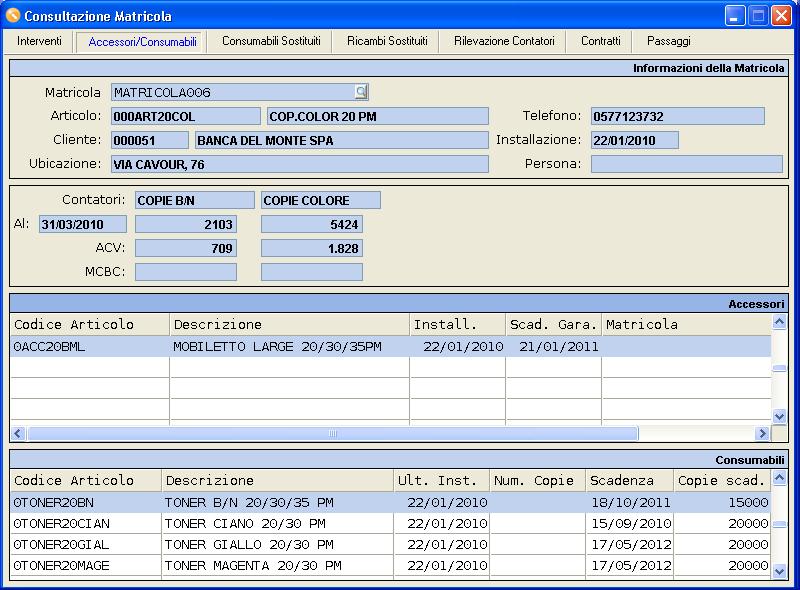Click the B/N counter value 2103

click(186, 224)
